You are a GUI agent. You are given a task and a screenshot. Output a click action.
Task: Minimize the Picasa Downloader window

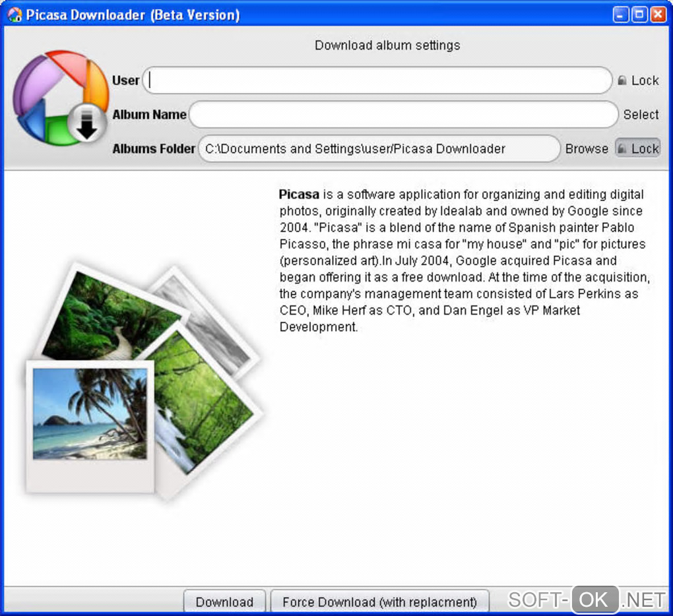(621, 15)
